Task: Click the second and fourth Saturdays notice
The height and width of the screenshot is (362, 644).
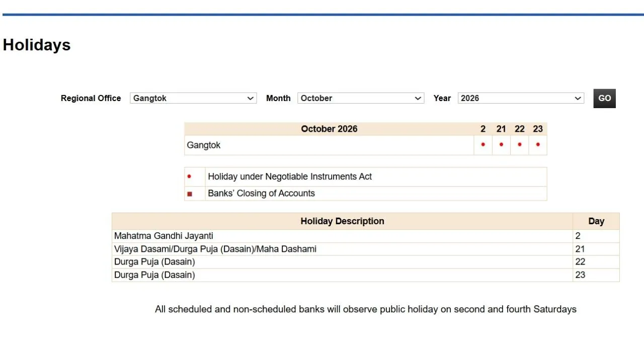Action: click(366, 310)
